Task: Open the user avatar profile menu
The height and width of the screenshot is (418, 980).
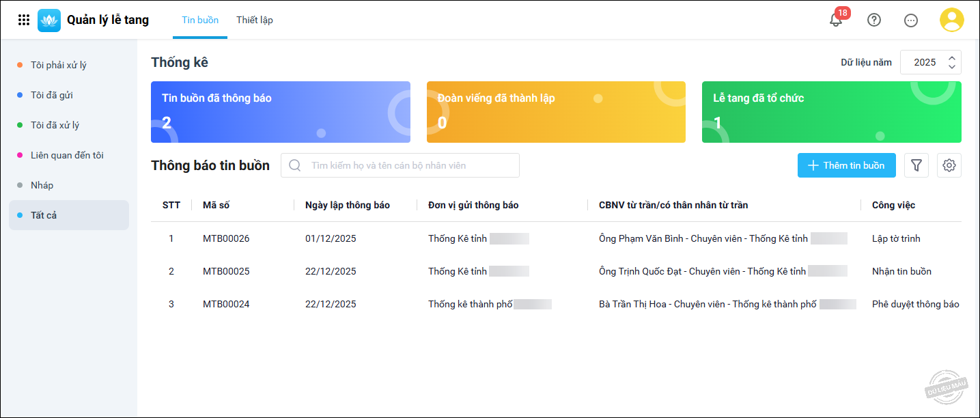Action: [951, 20]
